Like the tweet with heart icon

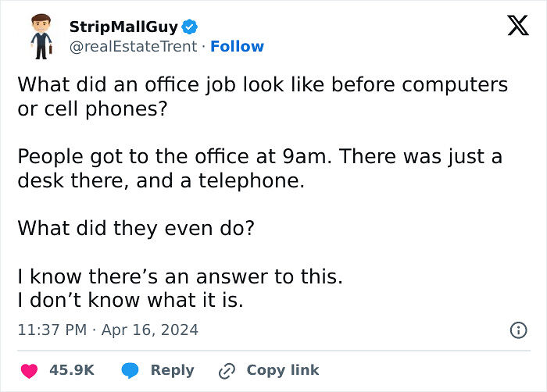(x=29, y=370)
